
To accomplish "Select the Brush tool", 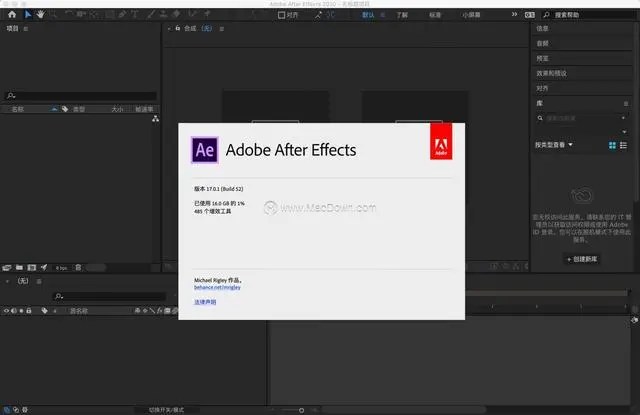I will click(x=151, y=15).
